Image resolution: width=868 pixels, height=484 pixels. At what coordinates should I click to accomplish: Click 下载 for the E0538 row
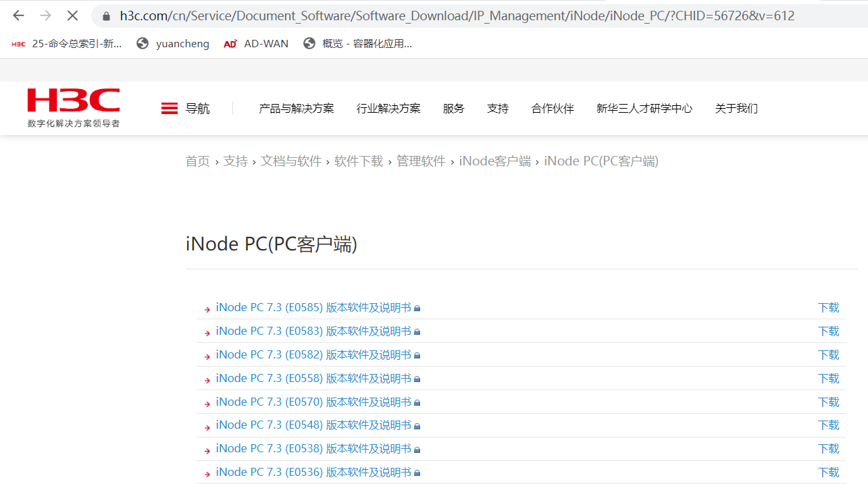tap(828, 449)
